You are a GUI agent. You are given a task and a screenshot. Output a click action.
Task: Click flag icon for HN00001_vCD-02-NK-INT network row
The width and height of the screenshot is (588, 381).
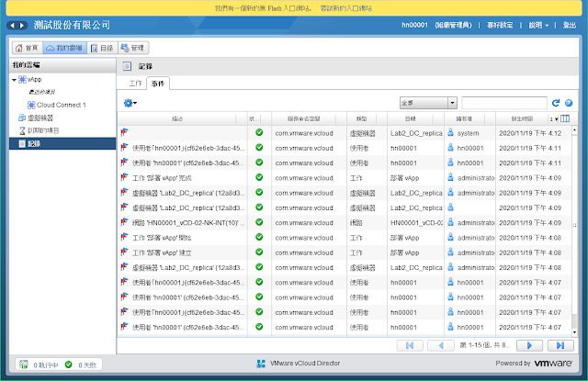coord(125,222)
